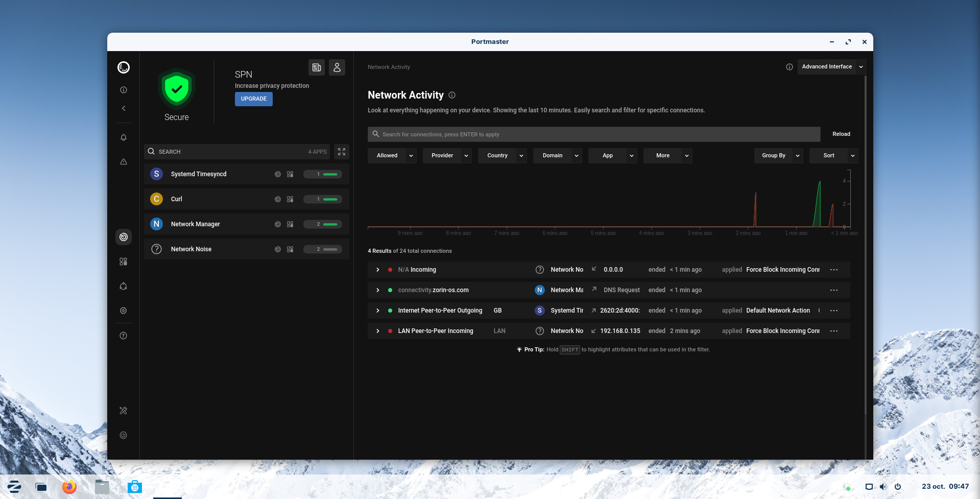Open the notifications bell in the sidebar
980x499 pixels.
click(124, 137)
